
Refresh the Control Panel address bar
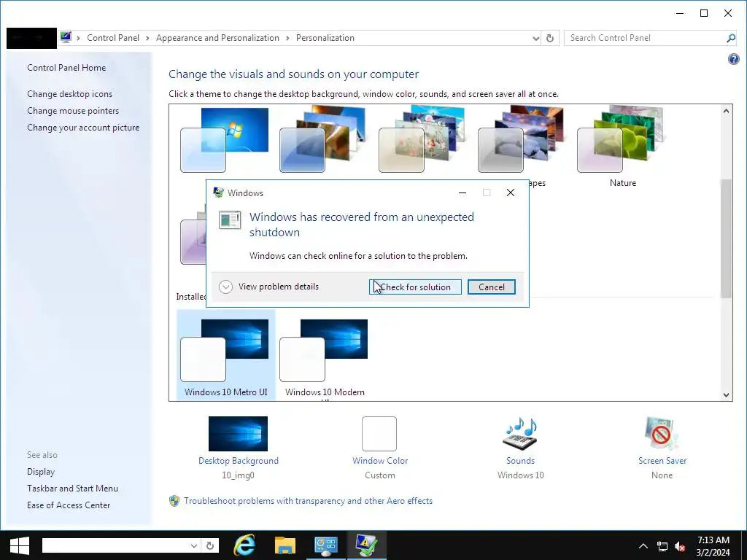(550, 38)
